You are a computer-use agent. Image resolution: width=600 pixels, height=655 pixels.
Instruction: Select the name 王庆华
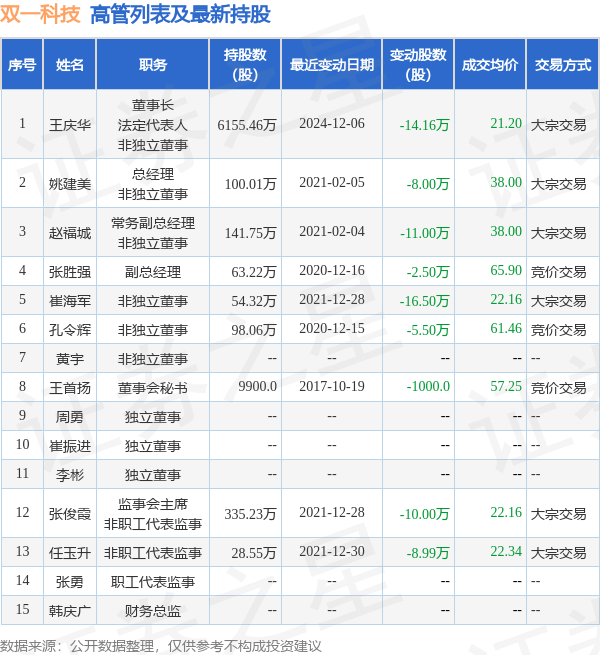pos(70,124)
